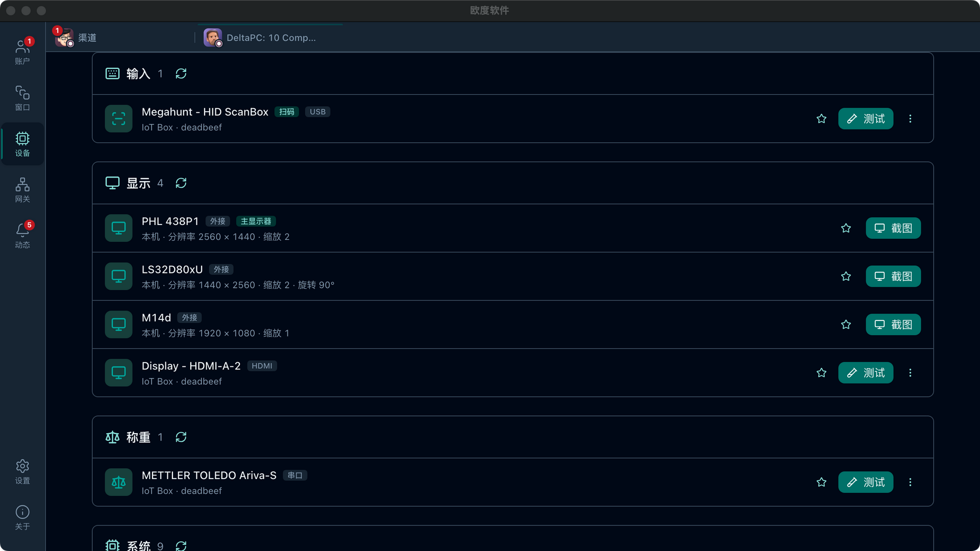Screen dimensions: 980x551
Task: Select the 设备 devices sidebar section
Action: (22, 144)
